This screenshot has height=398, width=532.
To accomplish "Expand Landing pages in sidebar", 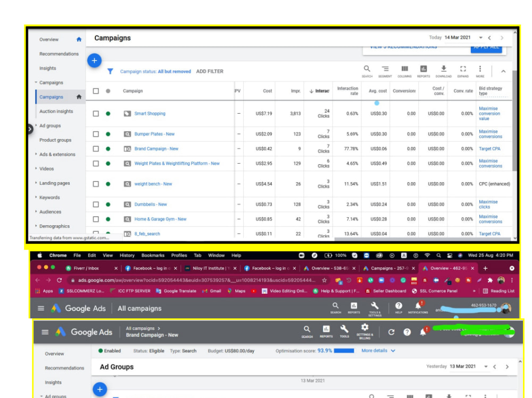I will pyautogui.click(x=36, y=183).
